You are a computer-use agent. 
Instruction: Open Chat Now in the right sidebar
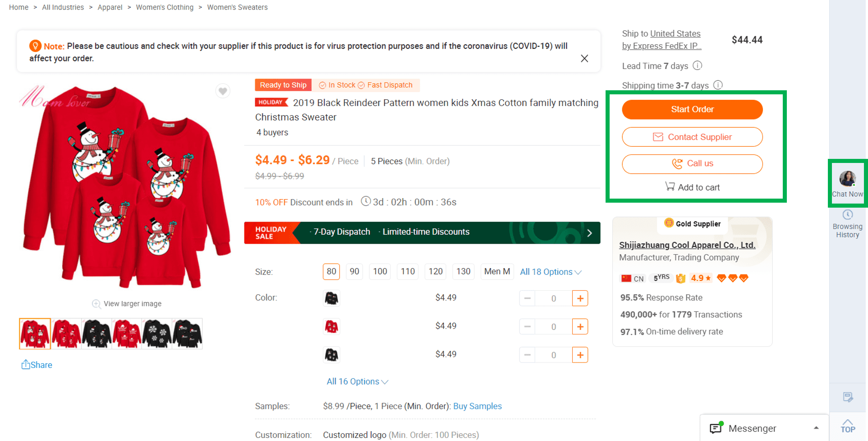[848, 183]
